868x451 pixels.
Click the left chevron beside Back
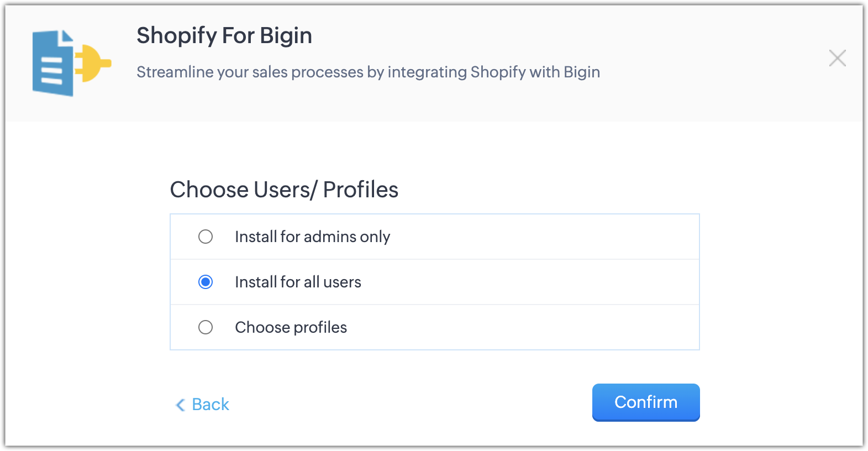180,405
